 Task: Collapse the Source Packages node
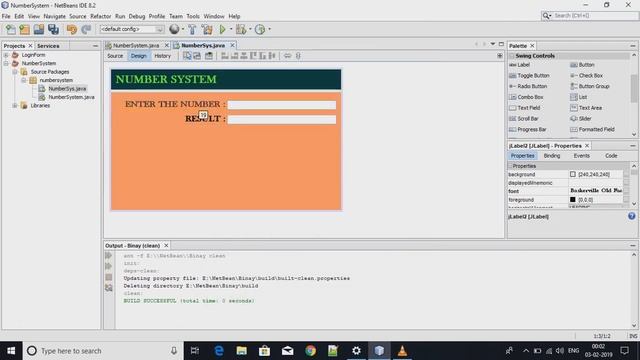[15, 72]
